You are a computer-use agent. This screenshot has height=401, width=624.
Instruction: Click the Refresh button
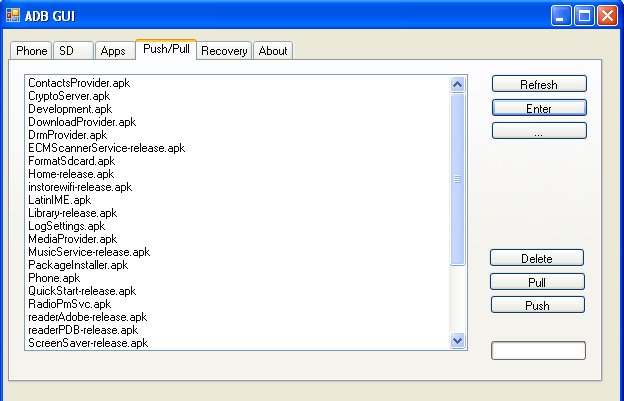539,84
